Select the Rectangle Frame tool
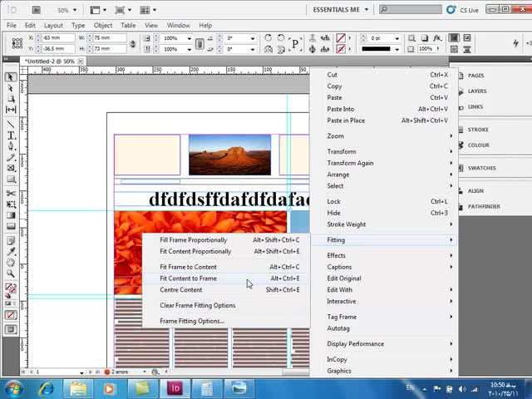Screen dimensions: 532x399 [11, 168]
